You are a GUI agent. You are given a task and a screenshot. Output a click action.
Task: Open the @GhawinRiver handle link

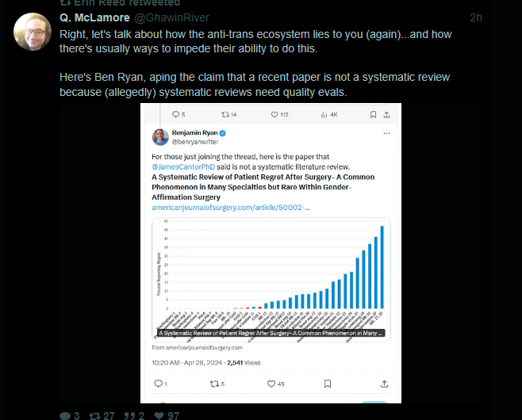click(x=172, y=17)
